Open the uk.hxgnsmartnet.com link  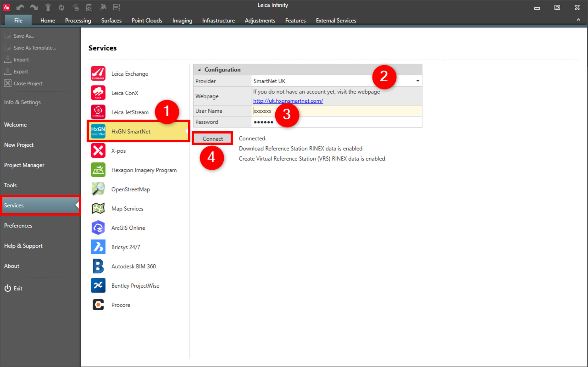click(288, 101)
